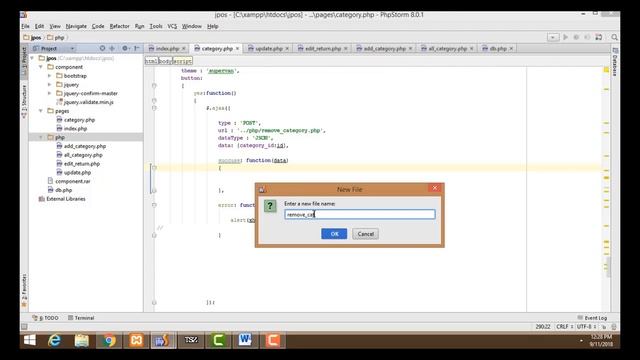This screenshot has height=360, width=640.
Task: Open the Favorites side panel
Action: click(24, 290)
